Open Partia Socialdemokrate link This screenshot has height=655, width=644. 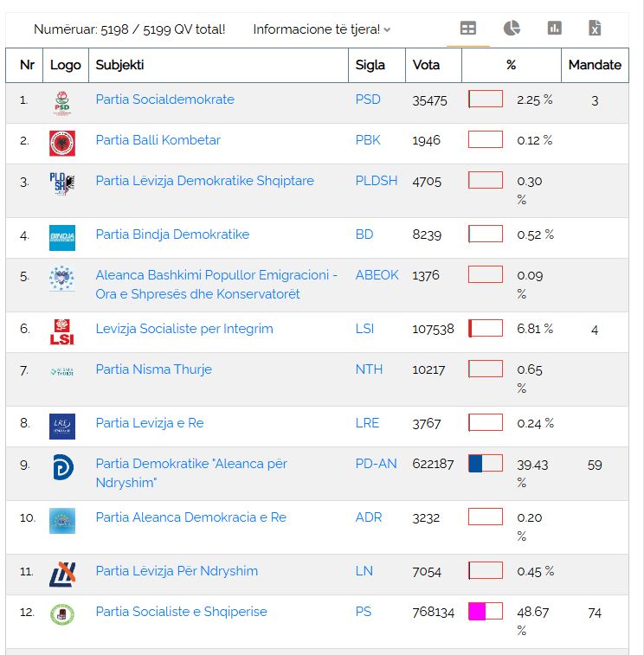pyautogui.click(x=164, y=100)
